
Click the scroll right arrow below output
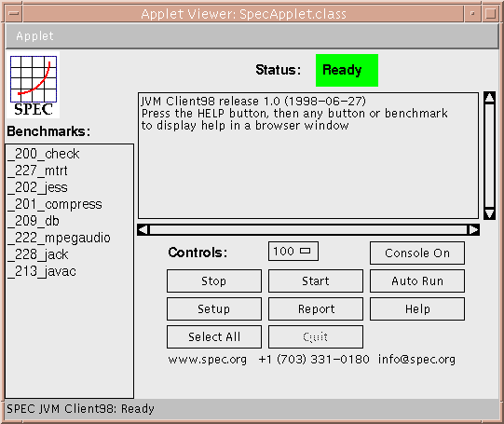(473, 229)
